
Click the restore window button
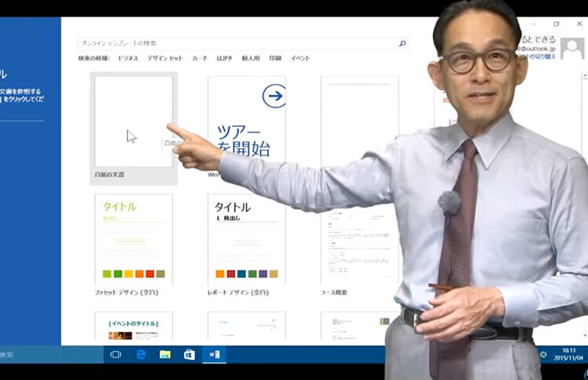click(557, 24)
